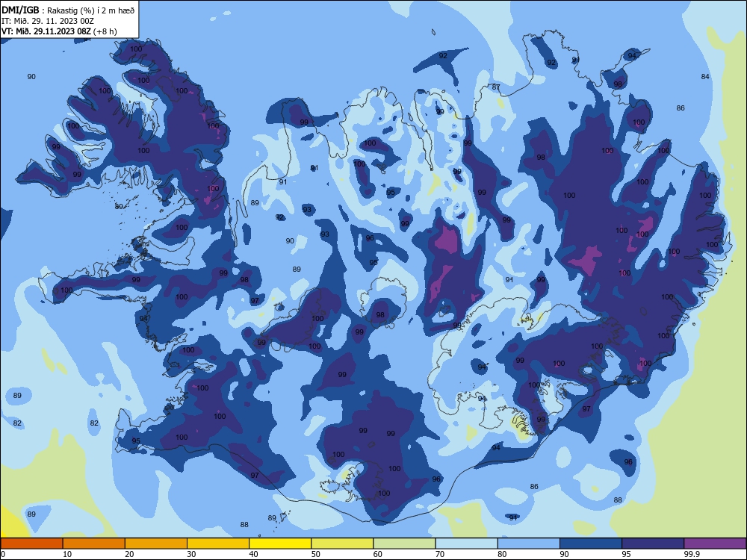Click the legend tick label '70'

(x=440, y=554)
